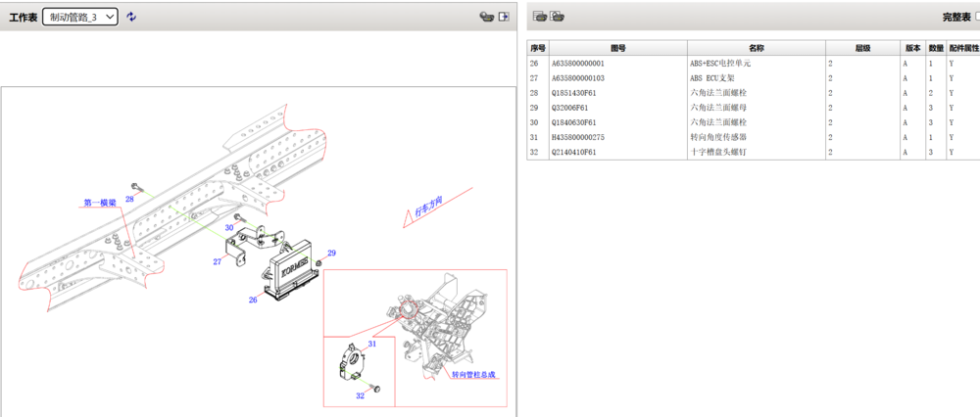
Task: Click first print icon above parts table
Action: [x=539, y=17]
